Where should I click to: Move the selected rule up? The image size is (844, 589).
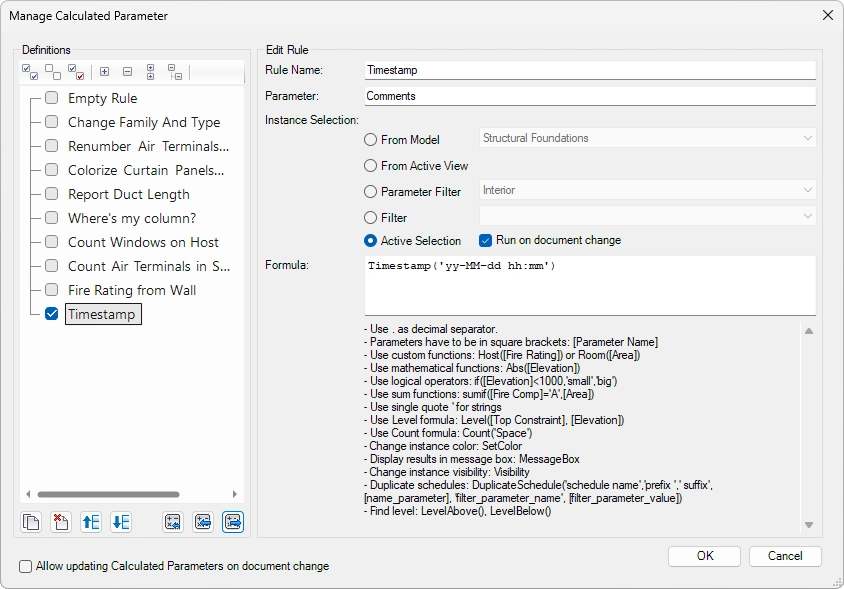click(90, 522)
